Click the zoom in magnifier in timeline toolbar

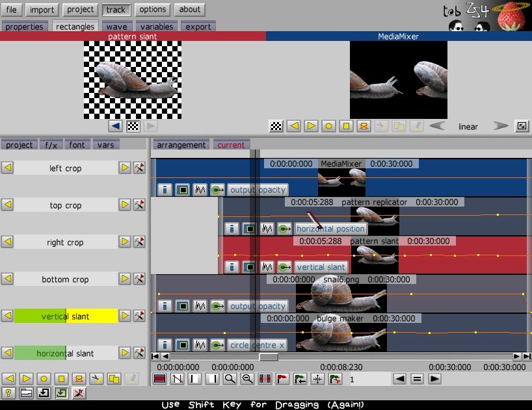click(230, 379)
